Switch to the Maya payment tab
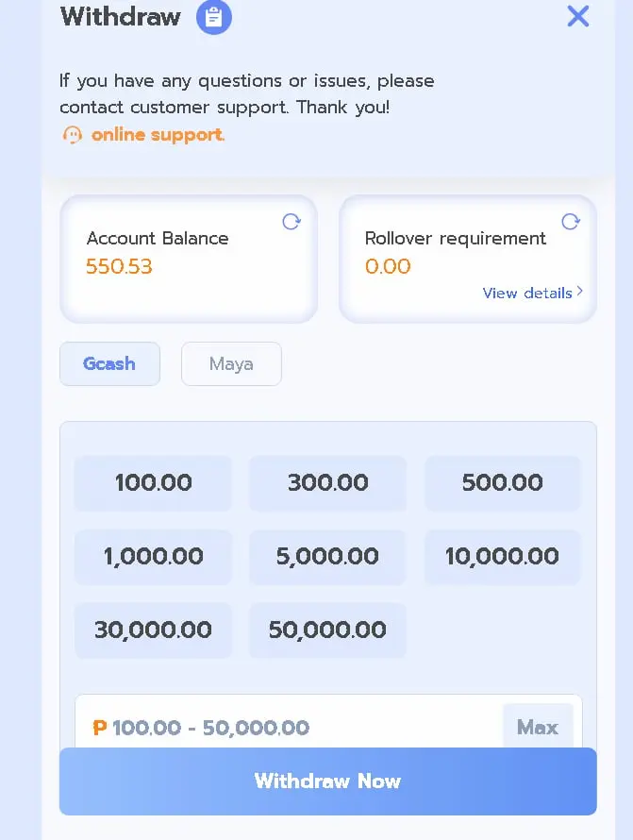 click(231, 363)
